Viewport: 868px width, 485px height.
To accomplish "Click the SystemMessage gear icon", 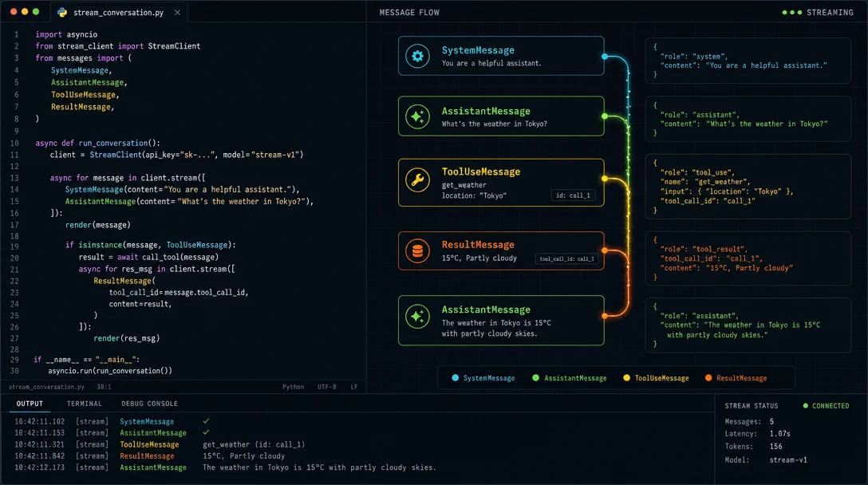I will [417, 56].
